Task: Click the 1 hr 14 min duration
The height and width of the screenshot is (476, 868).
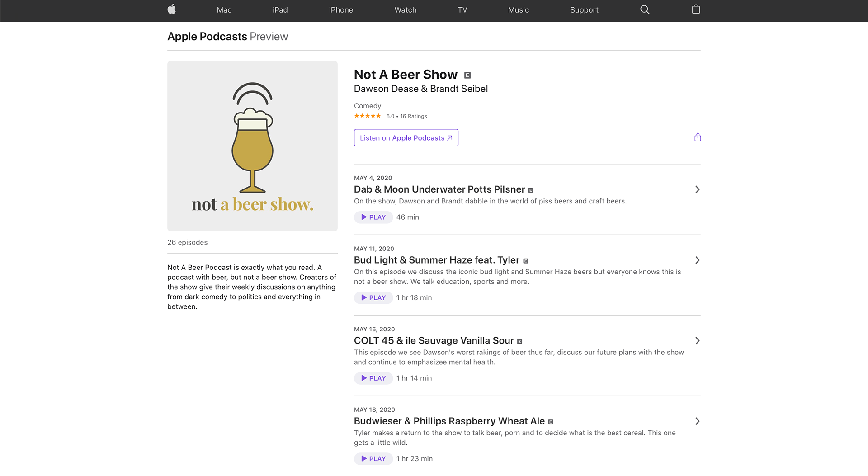Action: tap(414, 378)
